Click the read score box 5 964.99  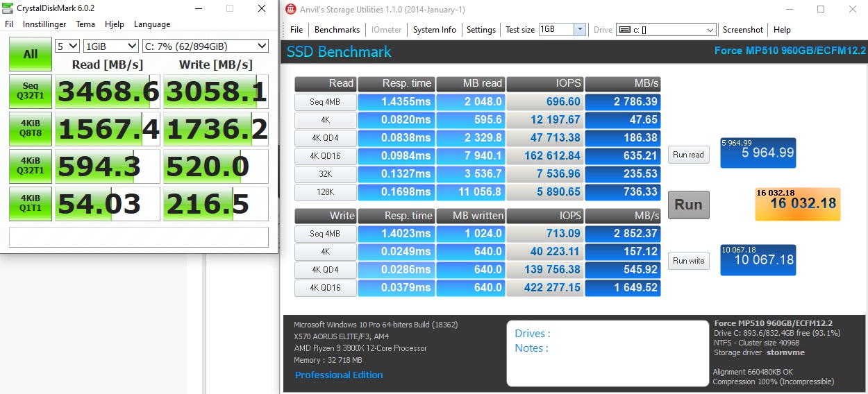[758, 153]
